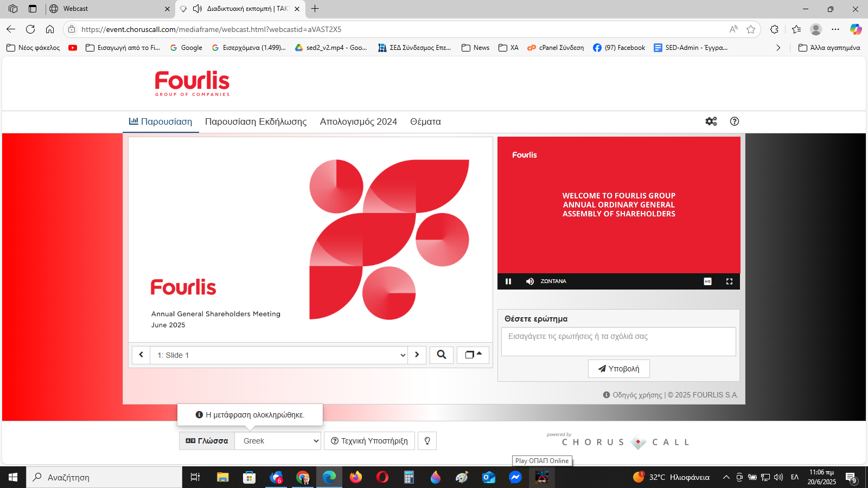Open ΣΕΔ Σύνδεσμος bookmark

tap(414, 48)
